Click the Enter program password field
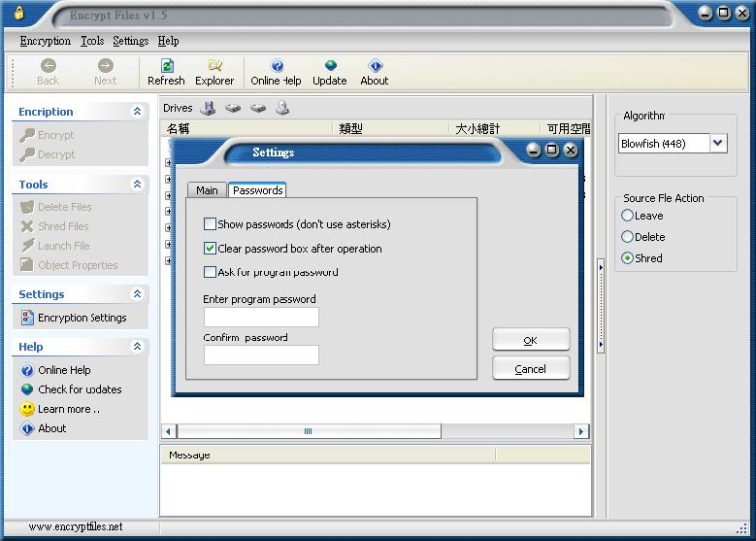The height and width of the screenshot is (541, 756). coord(261,318)
